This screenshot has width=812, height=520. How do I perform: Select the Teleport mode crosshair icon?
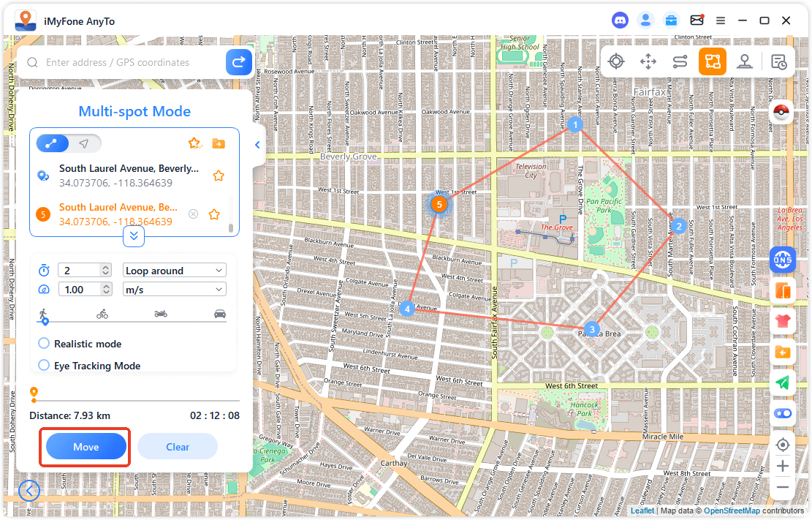click(x=616, y=61)
